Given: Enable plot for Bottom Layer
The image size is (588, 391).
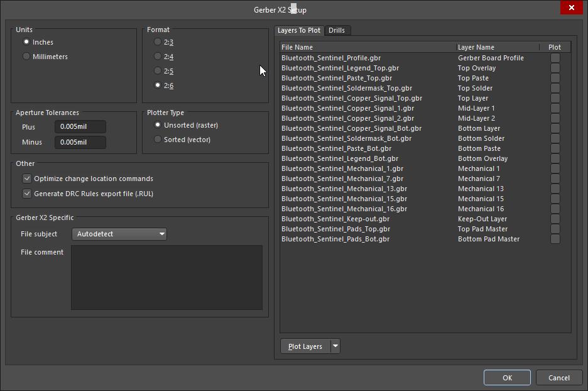Looking at the screenshot, I should pyautogui.click(x=555, y=128).
